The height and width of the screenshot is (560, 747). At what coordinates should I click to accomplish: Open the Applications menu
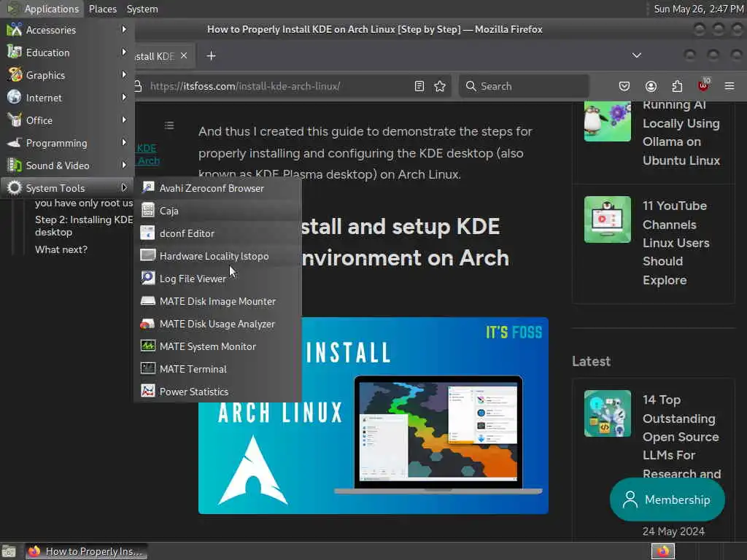point(43,9)
